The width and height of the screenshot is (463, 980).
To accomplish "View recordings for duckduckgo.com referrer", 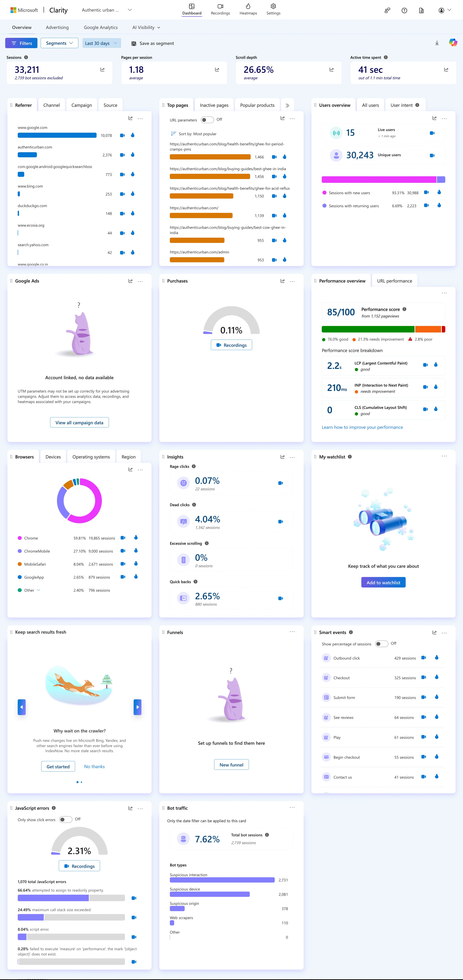I will click(122, 213).
